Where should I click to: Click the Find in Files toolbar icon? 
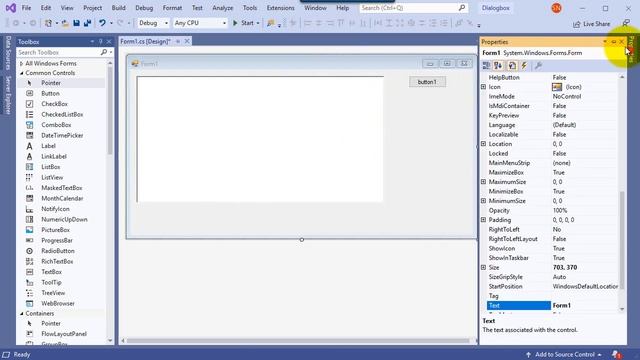click(270, 23)
